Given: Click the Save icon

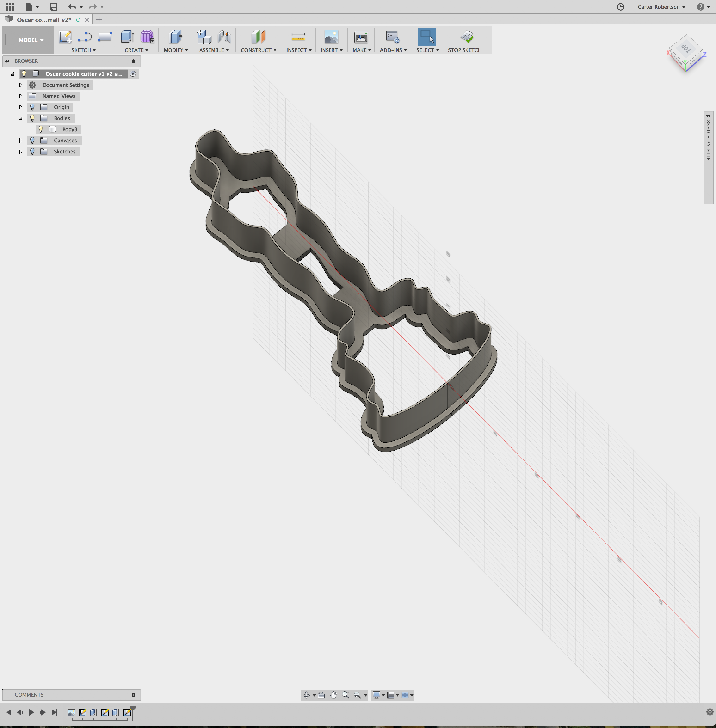Looking at the screenshot, I should (x=53, y=7).
